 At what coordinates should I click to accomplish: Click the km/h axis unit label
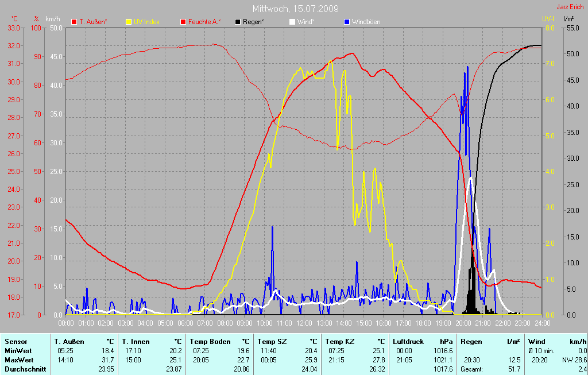[52, 19]
